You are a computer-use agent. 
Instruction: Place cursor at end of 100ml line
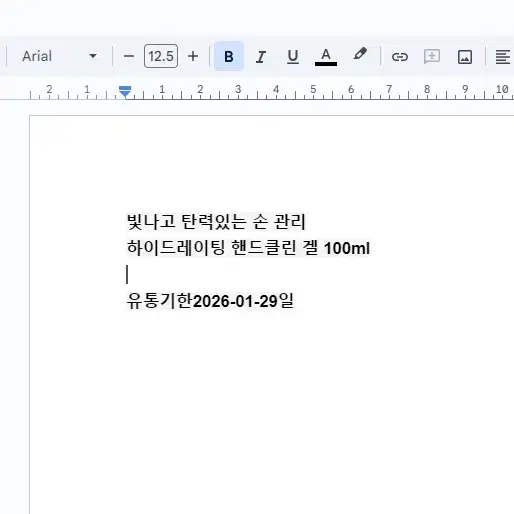tap(370, 248)
